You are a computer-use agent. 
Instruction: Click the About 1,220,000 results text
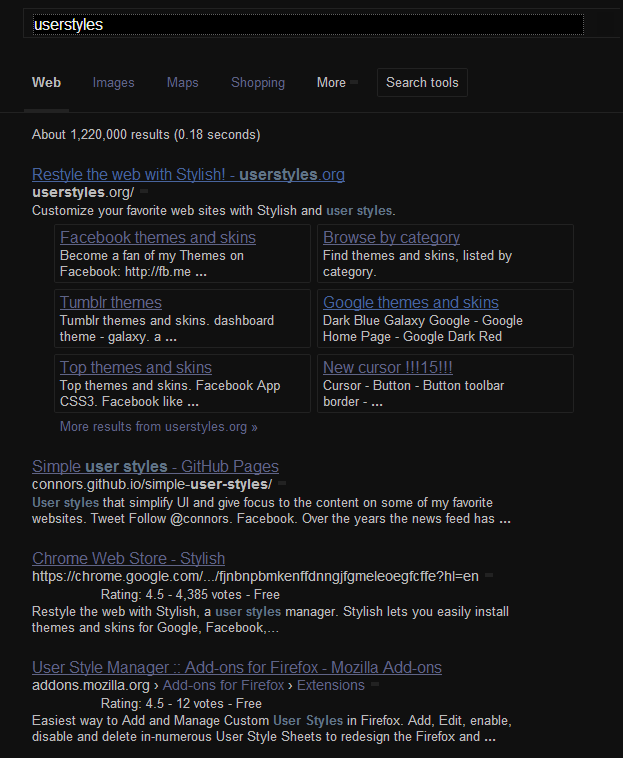point(146,134)
